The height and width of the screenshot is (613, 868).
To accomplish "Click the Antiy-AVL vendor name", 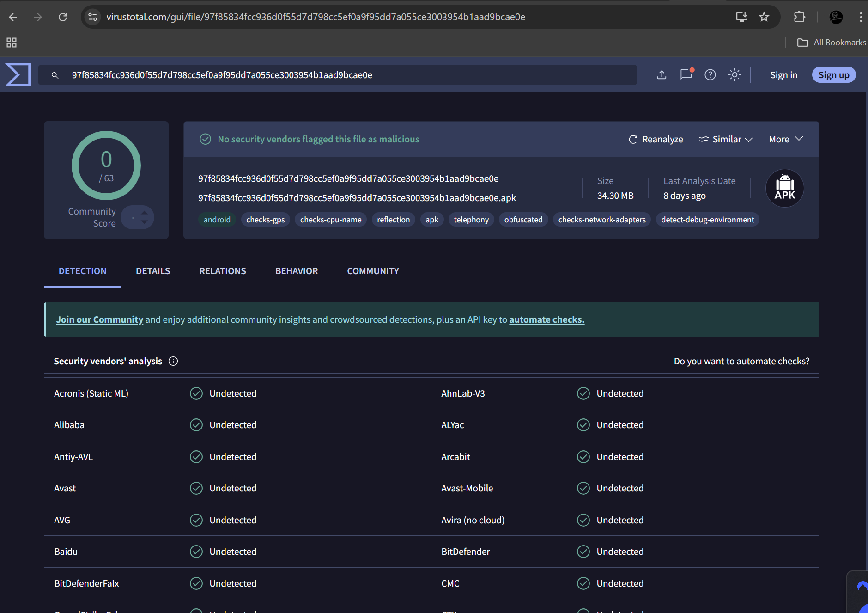I will click(73, 457).
